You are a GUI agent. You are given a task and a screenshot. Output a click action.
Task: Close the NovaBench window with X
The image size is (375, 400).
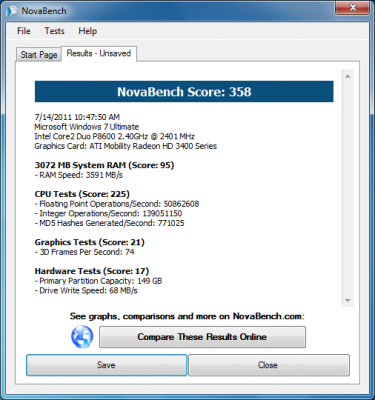(353, 7)
